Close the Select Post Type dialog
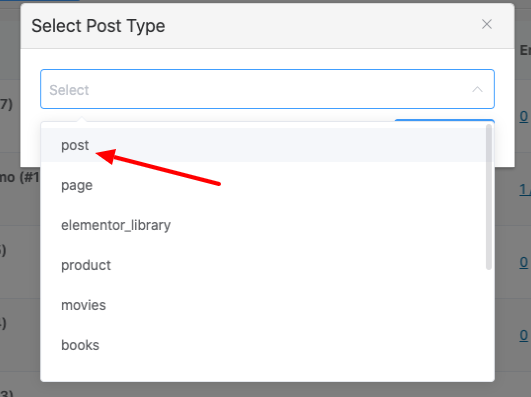The width and height of the screenshot is (531, 397). pyautogui.click(x=487, y=24)
